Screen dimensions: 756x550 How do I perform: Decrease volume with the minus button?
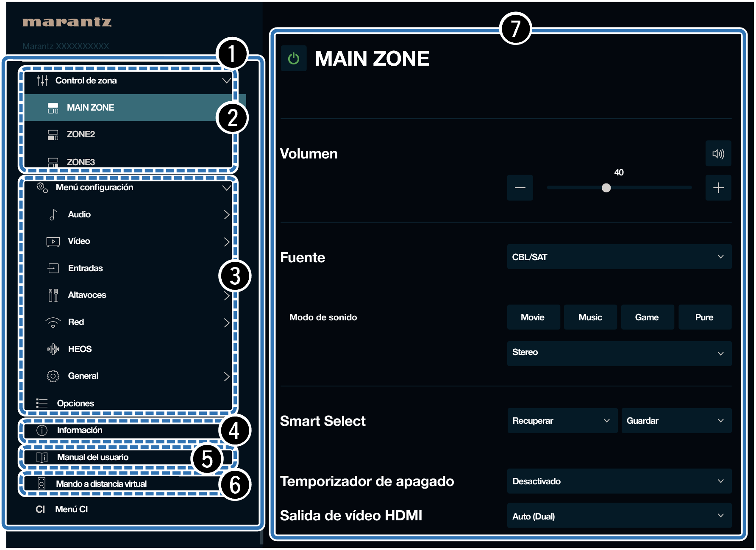(520, 188)
